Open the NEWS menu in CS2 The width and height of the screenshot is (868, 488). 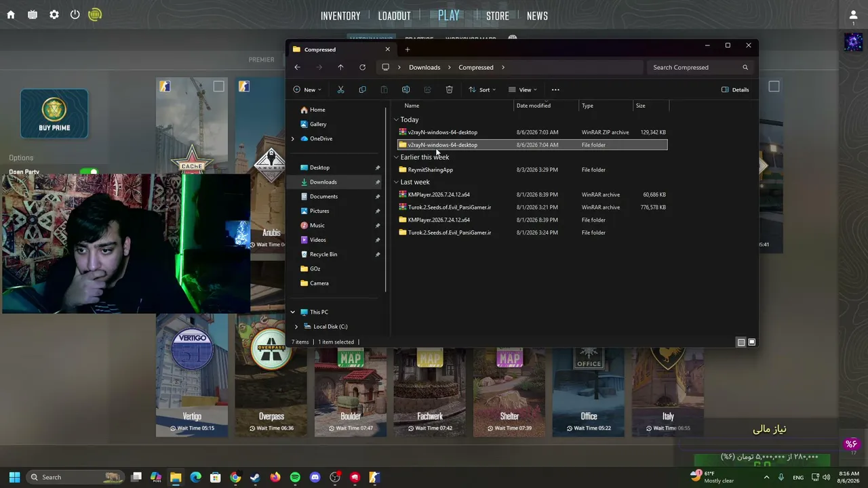coord(537,16)
